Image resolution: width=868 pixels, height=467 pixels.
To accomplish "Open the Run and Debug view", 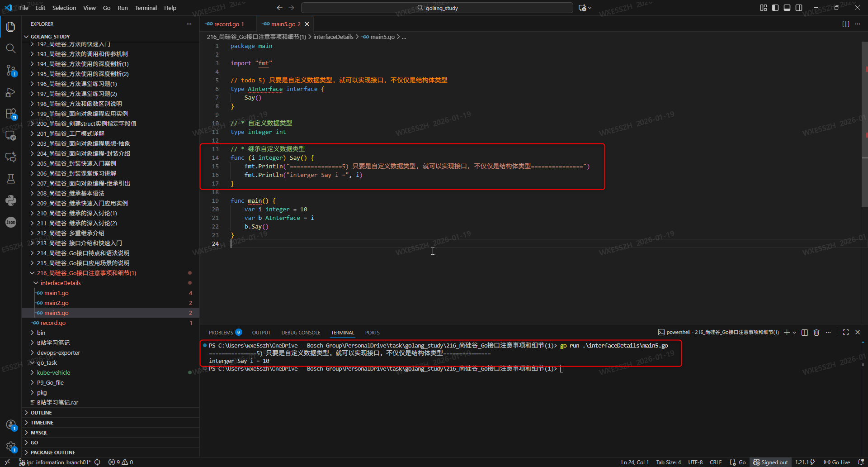I will [11, 92].
